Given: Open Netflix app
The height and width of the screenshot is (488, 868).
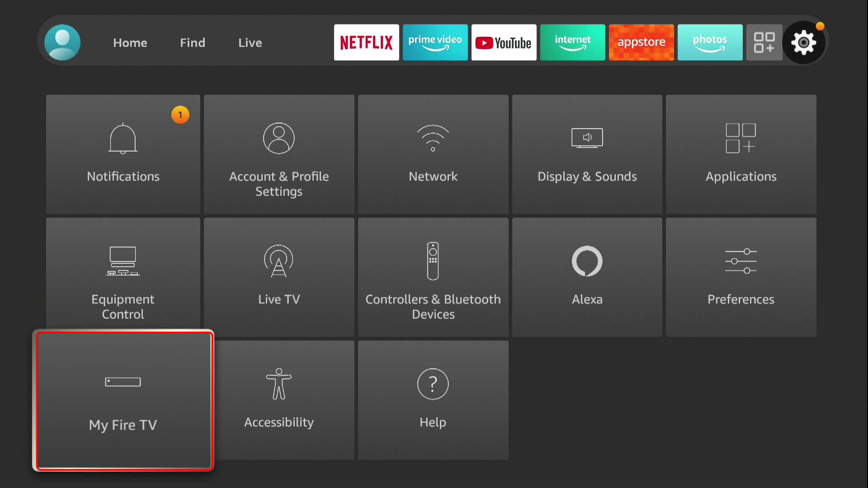Looking at the screenshot, I should [x=367, y=42].
